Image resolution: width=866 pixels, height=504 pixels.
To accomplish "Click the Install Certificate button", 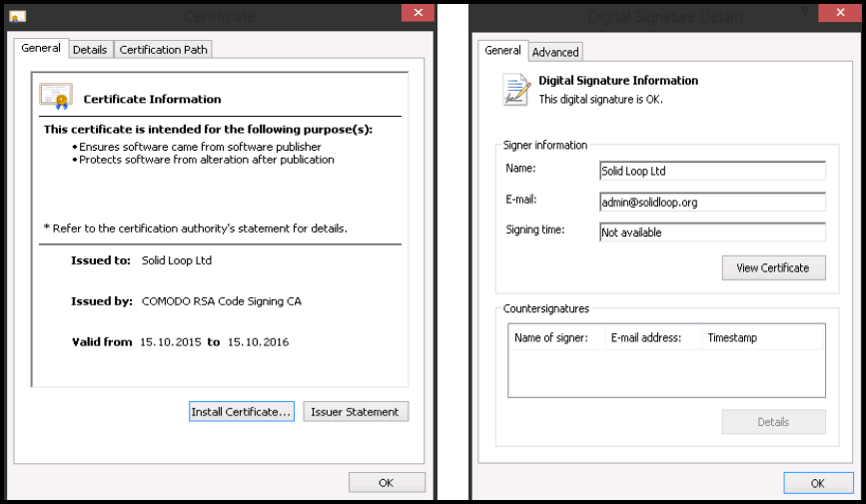I will (242, 412).
